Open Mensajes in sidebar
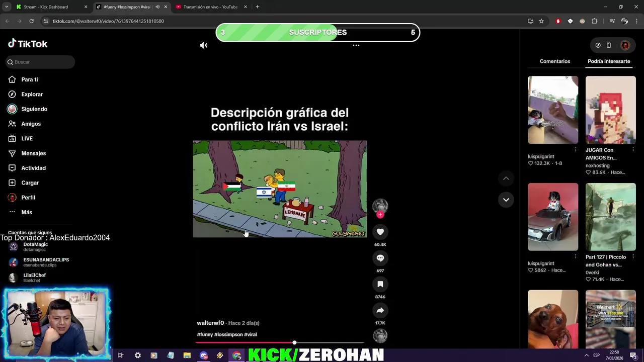 pos(33,153)
